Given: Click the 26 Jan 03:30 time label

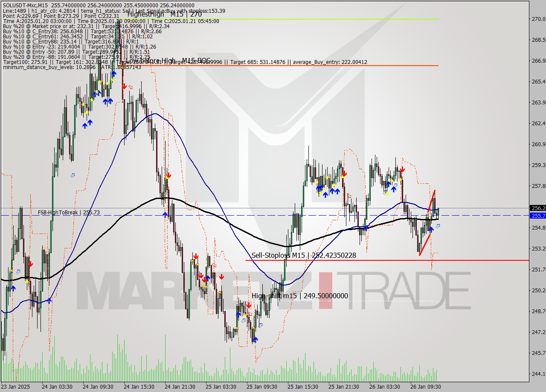Looking at the screenshot, I should coord(384,387).
